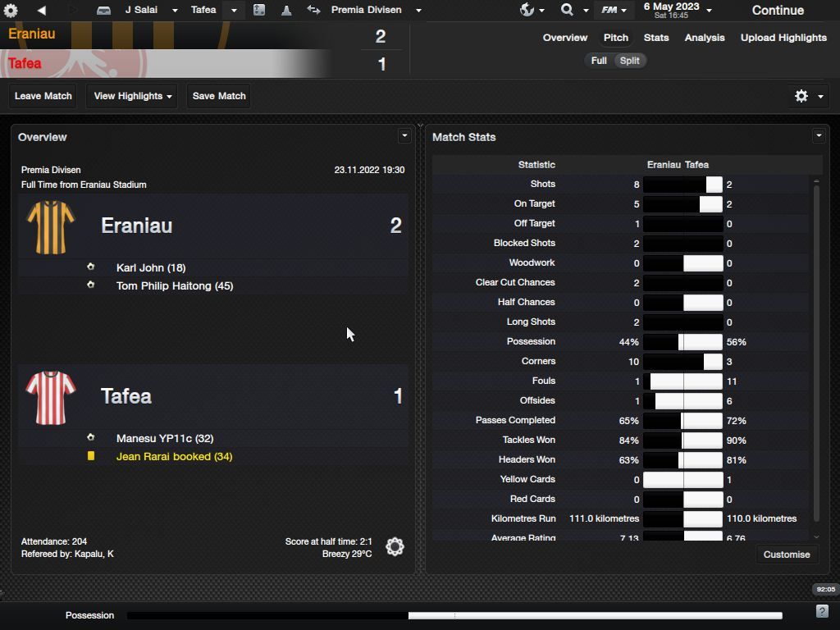Click the Leave Match button

coord(43,96)
